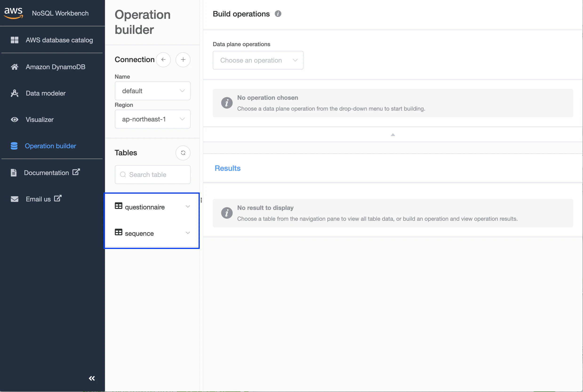Screen dimensions: 583x392
Task: Switch to the Results tab
Action: point(228,168)
